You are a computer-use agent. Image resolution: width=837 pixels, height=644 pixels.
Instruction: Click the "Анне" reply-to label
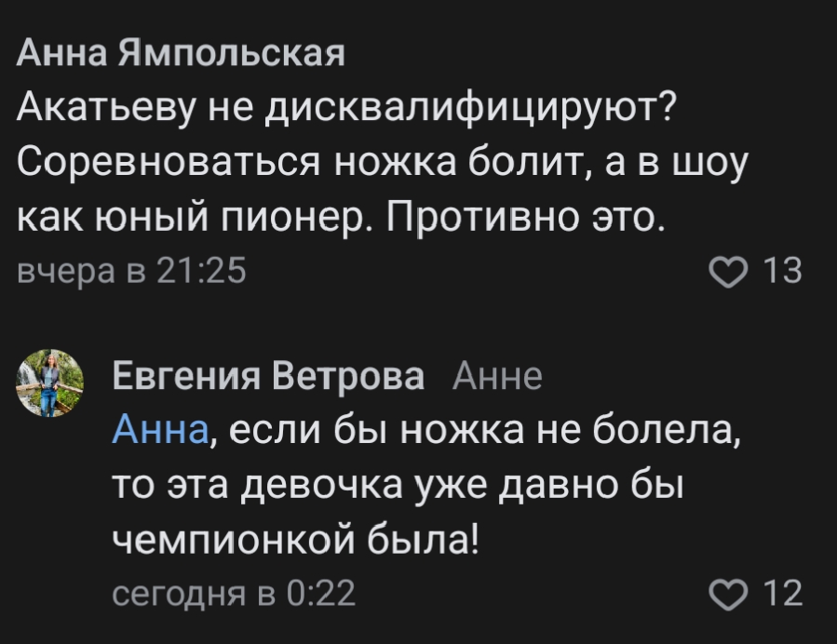click(496, 378)
